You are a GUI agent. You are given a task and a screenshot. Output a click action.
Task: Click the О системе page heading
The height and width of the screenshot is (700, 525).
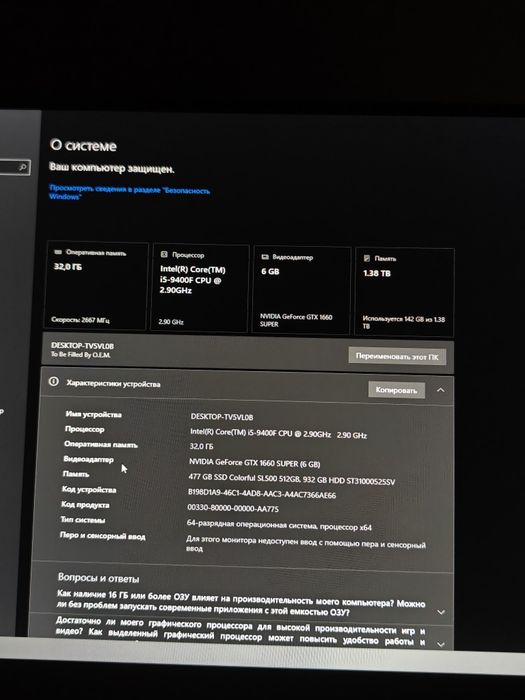[83, 146]
